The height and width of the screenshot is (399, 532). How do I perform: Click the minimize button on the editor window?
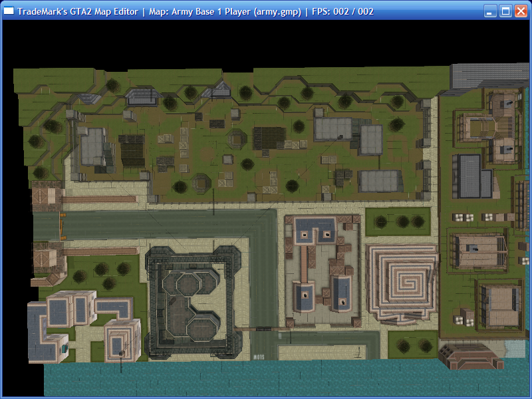tap(490, 11)
